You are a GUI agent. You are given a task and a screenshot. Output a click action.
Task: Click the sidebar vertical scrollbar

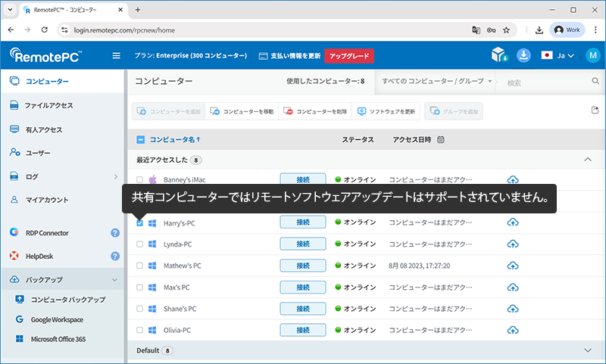(126, 216)
